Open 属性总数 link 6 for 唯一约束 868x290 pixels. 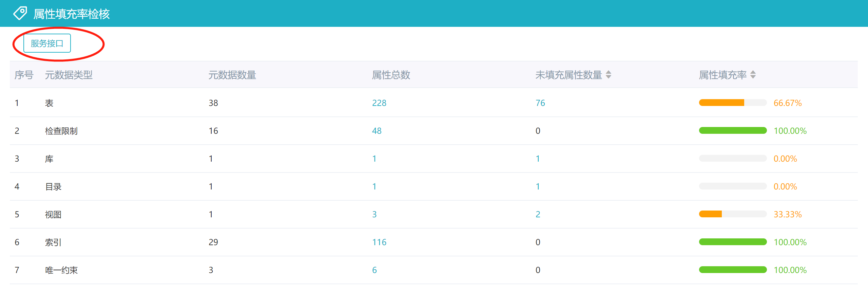[374, 270]
